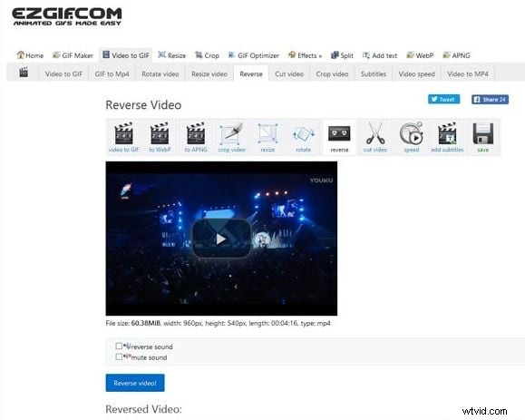Screen dimensions: 525x420
Task: Switch to the GIF to Mp4 tab
Action: click(x=112, y=74)
